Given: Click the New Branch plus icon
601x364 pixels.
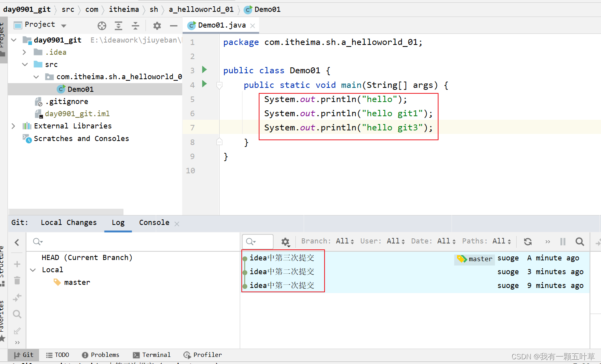Looking at the screenshot, I should [x=17, y=264].
